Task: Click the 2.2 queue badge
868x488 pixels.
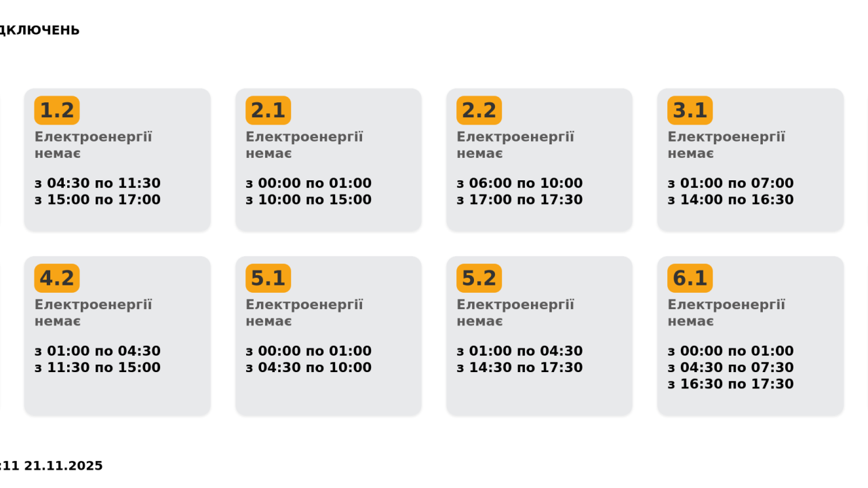Action: coord(479,110)
